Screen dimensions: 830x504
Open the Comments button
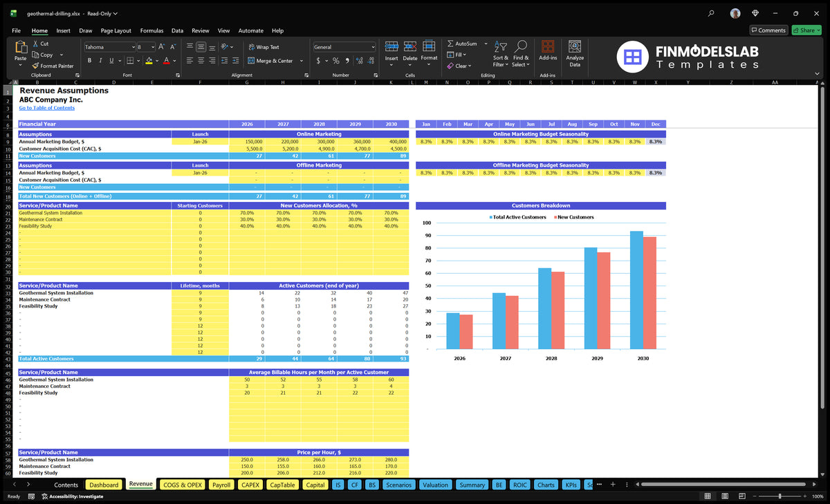pyautogui.click(x=768, y=30)
